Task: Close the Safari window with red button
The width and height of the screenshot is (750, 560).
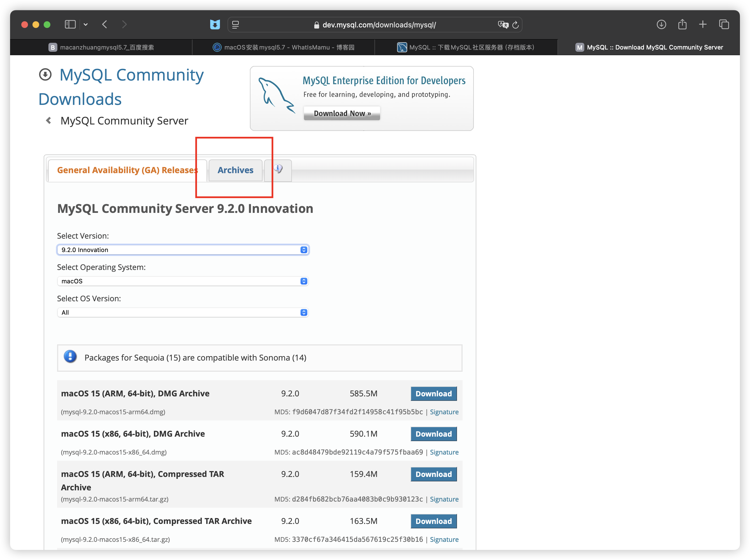Action: pos(24,24)
